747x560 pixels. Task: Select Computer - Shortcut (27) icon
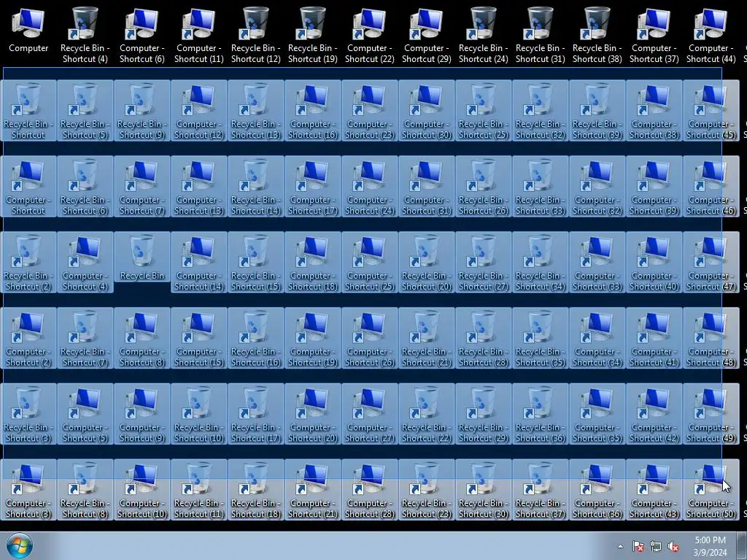(x=370, y=414)
